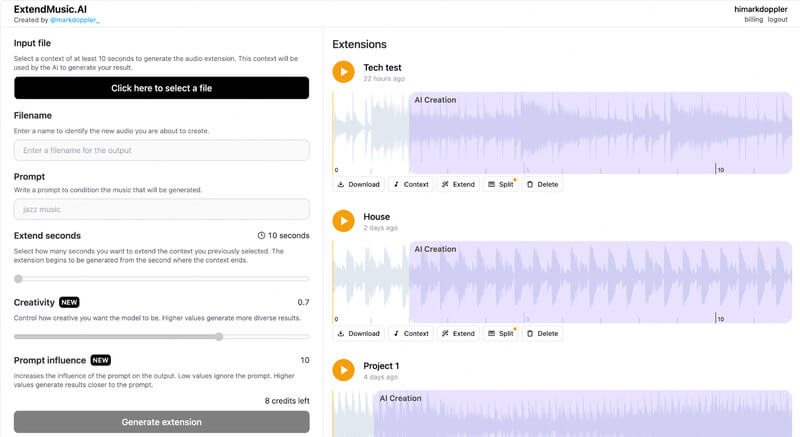
Task: Download the Tech test audio
Action: pos(359,185)
